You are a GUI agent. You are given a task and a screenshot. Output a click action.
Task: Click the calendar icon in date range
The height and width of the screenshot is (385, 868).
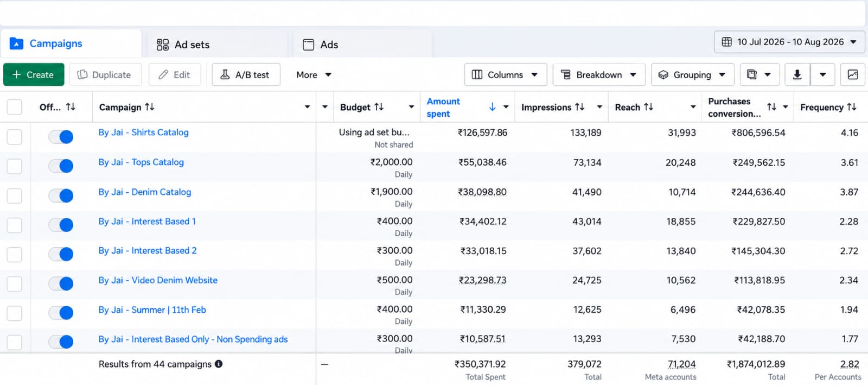tap(727, 42)
